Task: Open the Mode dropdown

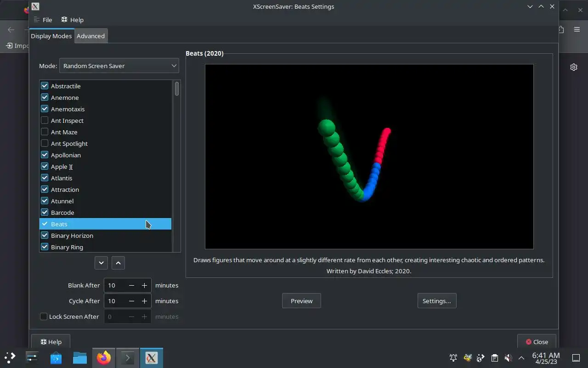Action: [119, 66]
